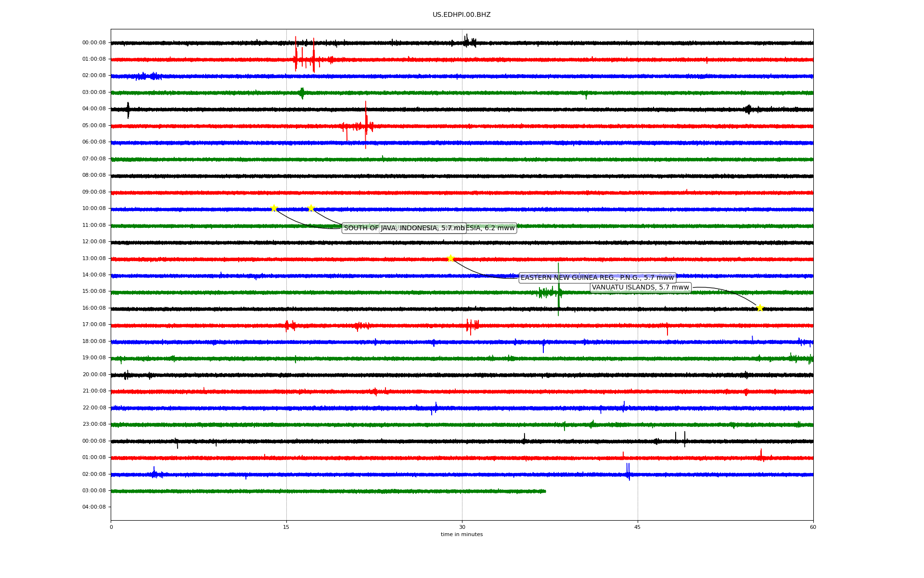Click the 10:00:08 row time label
This screenshot has width=924, height=578.
click(x=94, y=209)
